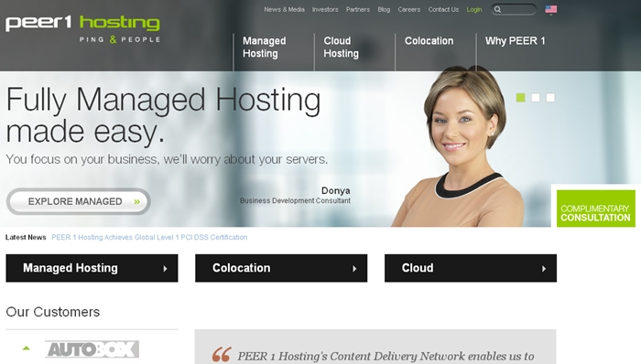
Task: Switch to the second carousel slide indicator
Action: pos(536,98)
